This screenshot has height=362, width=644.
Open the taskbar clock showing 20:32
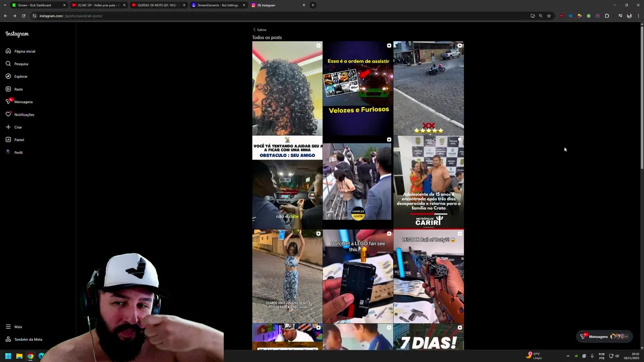[631, 356]
